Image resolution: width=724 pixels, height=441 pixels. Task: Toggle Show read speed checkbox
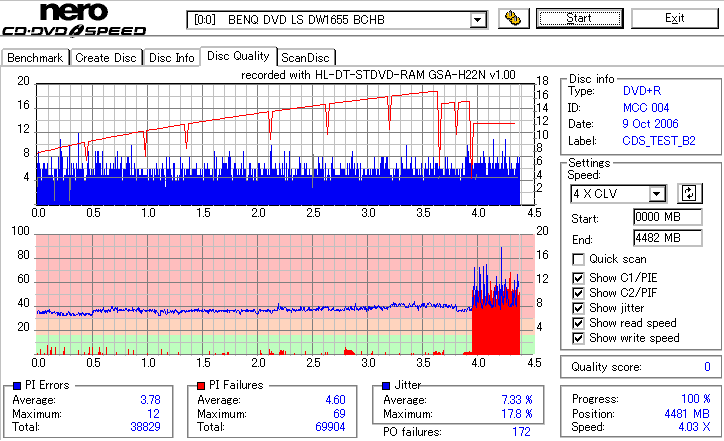[578, 323]
